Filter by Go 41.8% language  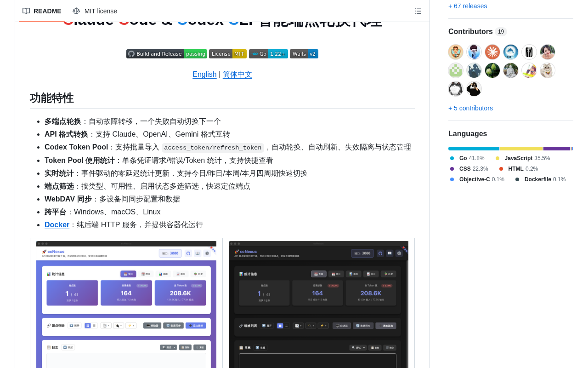click(x=467, y=158)
